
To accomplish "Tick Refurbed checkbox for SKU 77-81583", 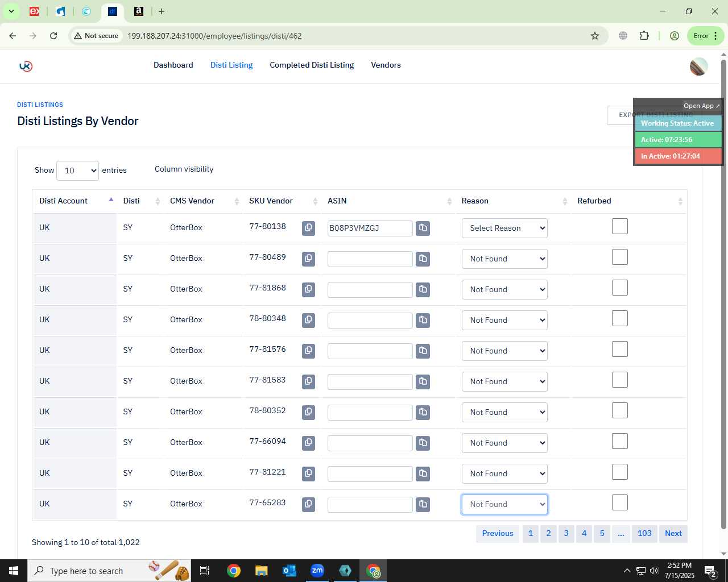I will 620,380.
